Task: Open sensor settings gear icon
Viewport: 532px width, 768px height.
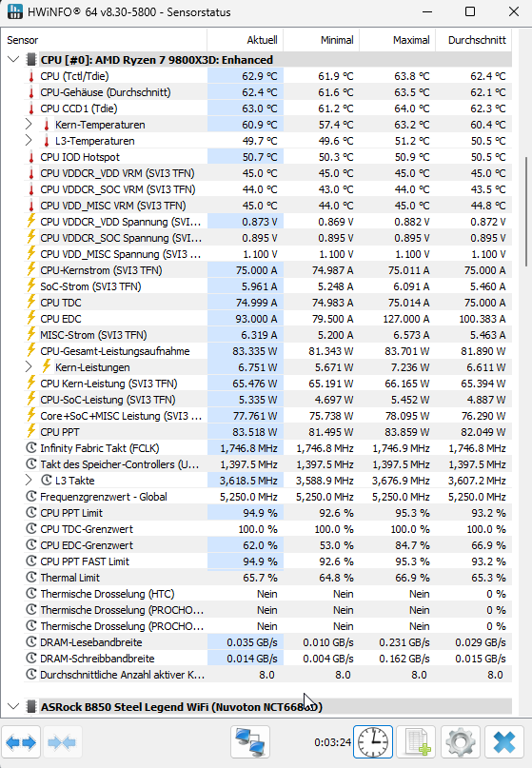Action: pyautogui.click(x=461, y=742)
